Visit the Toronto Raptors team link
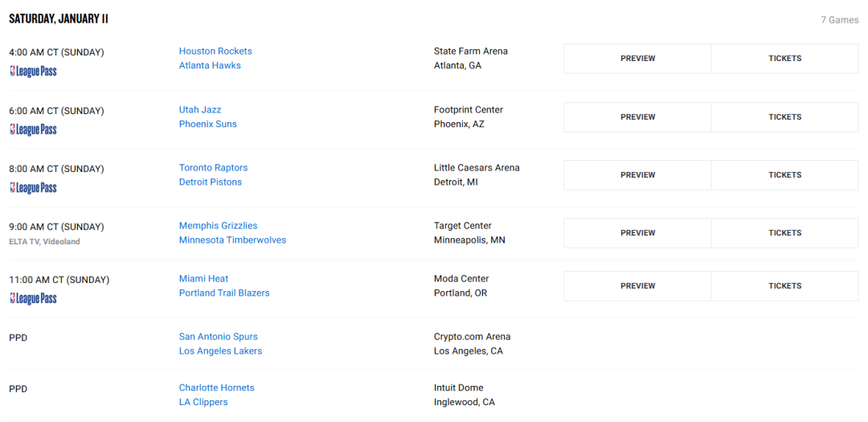The width and height of the screenshot is (868, 422). tap(213, 168)
